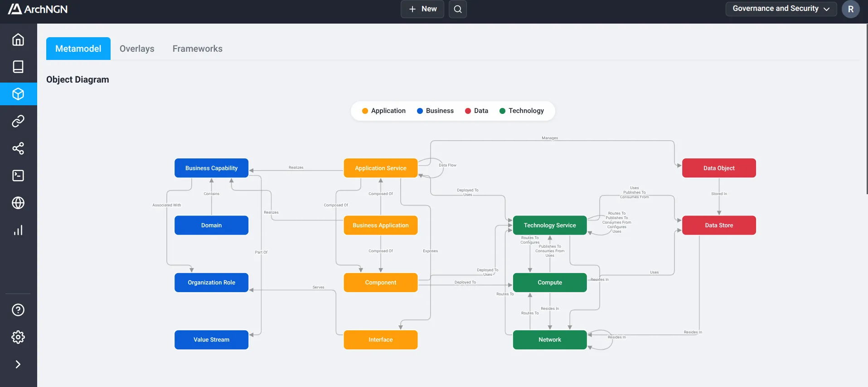Expand the sidebar with chevron arrow
Image resolution: width=868 pixels, height=387 pixels.
coord(18,364)
